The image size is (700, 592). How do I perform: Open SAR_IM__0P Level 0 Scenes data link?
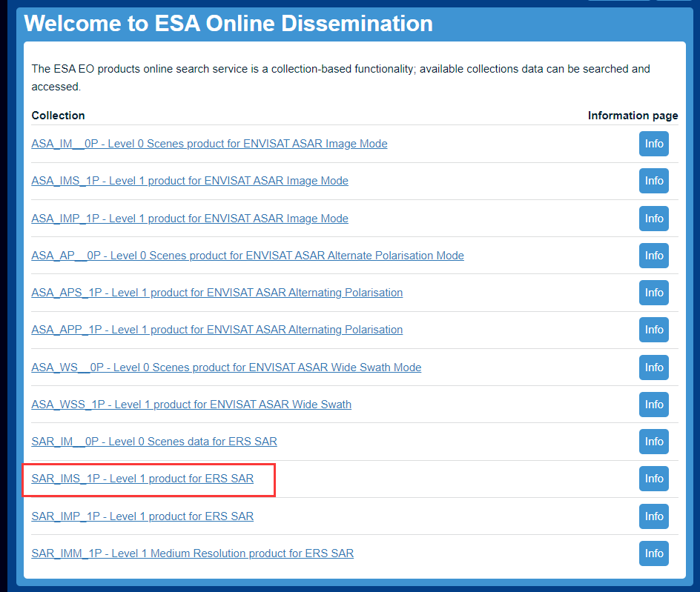coord(154,442)
